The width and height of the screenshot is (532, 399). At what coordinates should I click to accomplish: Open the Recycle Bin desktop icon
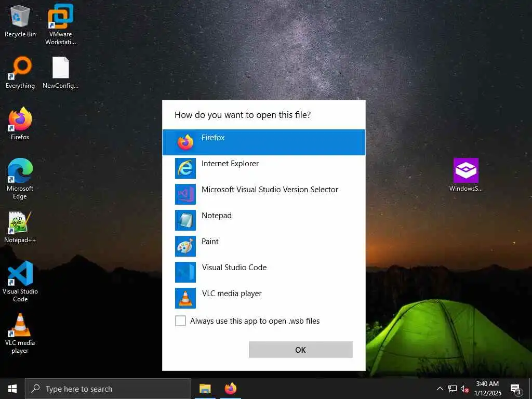[20, 21]
